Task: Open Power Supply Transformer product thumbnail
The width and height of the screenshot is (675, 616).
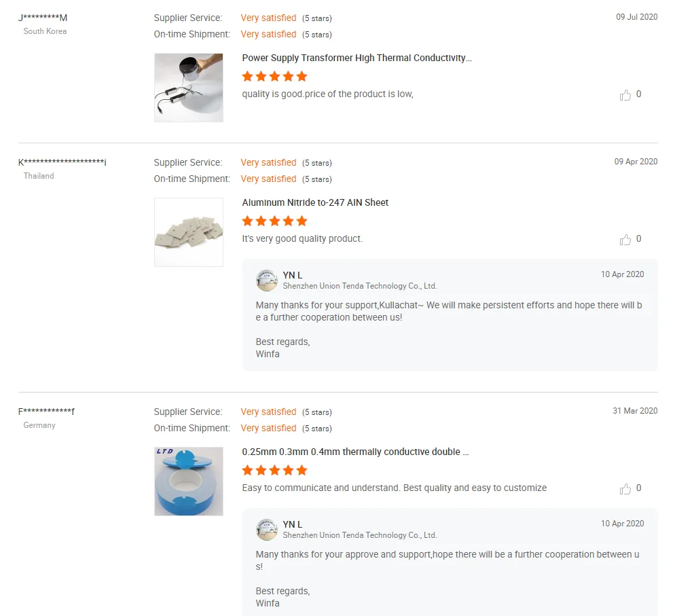Action: (x=189, y=88)
